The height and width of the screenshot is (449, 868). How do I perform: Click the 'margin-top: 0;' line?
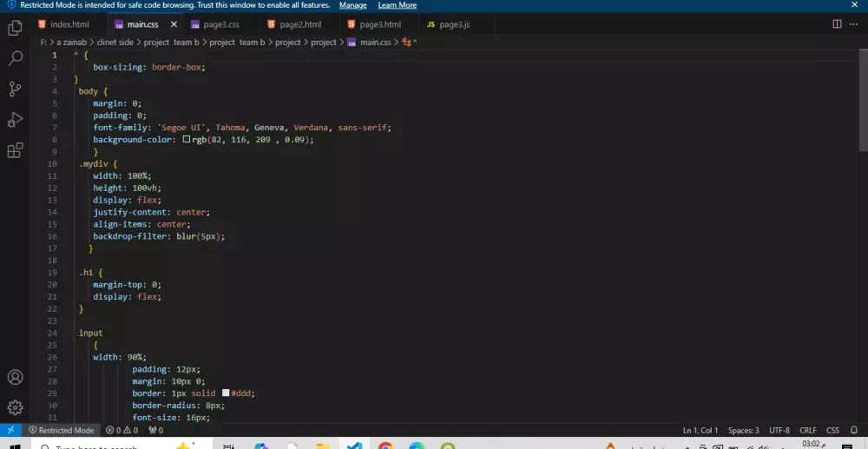(127, 285)
